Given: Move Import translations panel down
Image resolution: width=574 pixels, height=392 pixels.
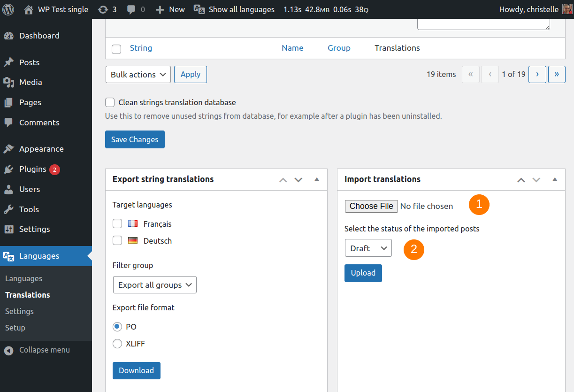Looking at the screenshot, I should click(536, 180).
